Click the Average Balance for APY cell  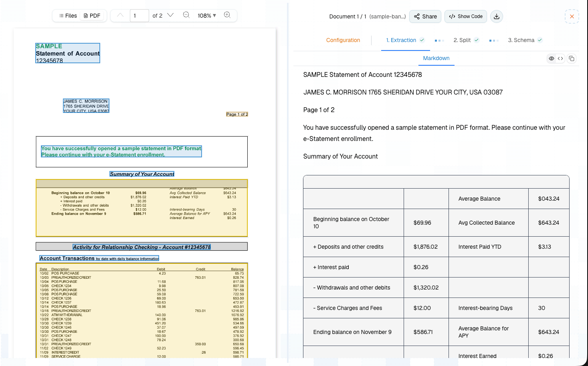point(488,332)
